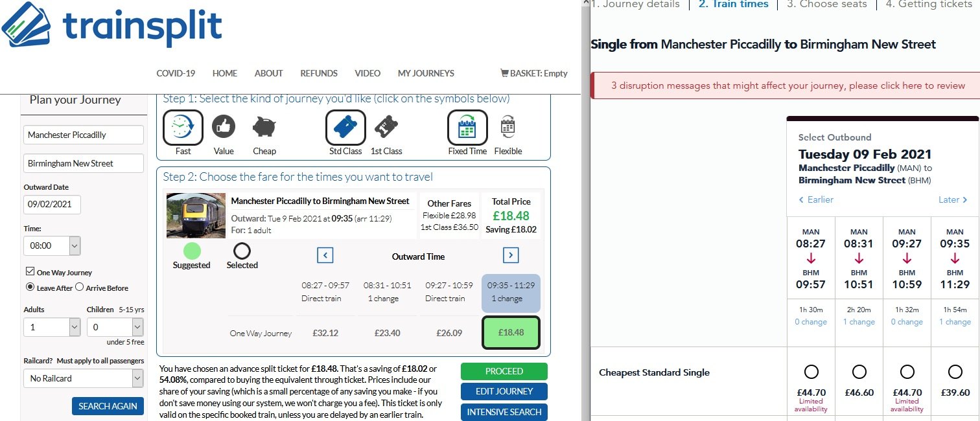Viewport: 980px width, 421px height.
Task: Select the 08:27 Cheapest Standard Single fare
Action: [811, 372]
